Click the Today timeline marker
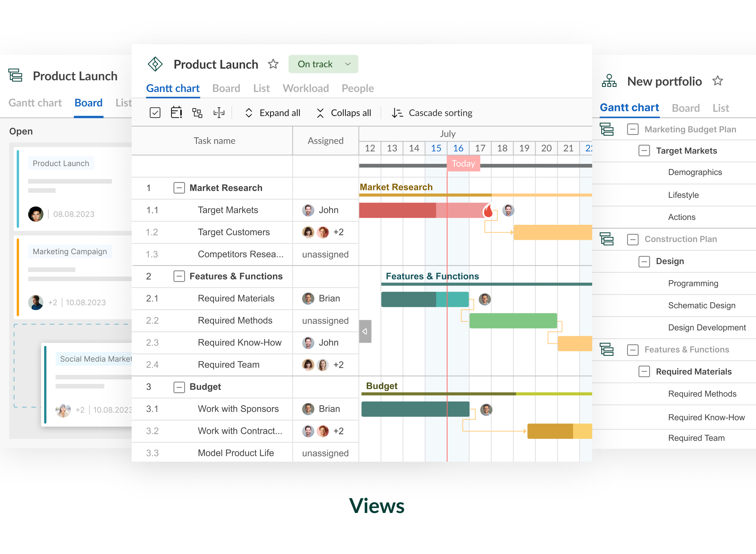The height and width of the screenshot is (554, 756). click(463, 163)
